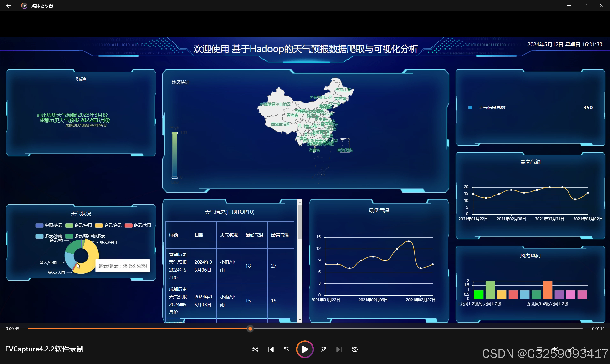Click scrollbar down arrow in weather table
Screen dimensions: 610x364
click(x=300, y=320)
